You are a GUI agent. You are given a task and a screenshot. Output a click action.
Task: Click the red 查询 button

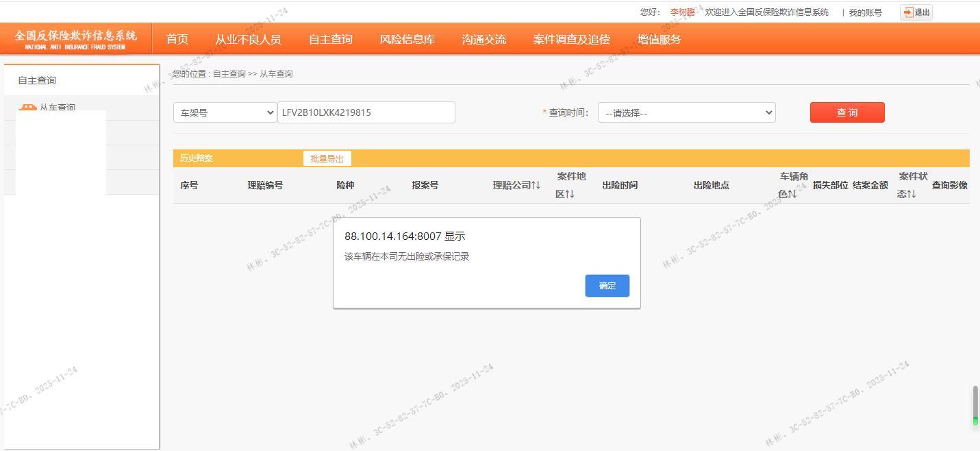click(x=846, y=112)
